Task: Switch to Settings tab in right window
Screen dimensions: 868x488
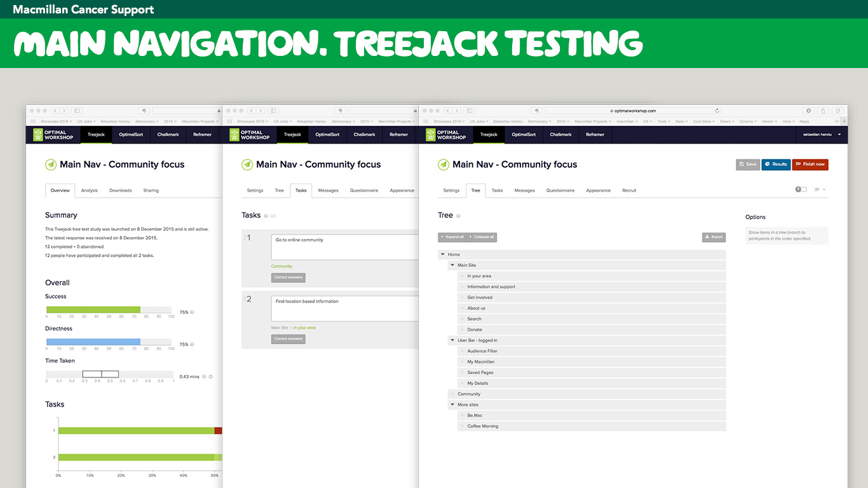Action: 451,191
